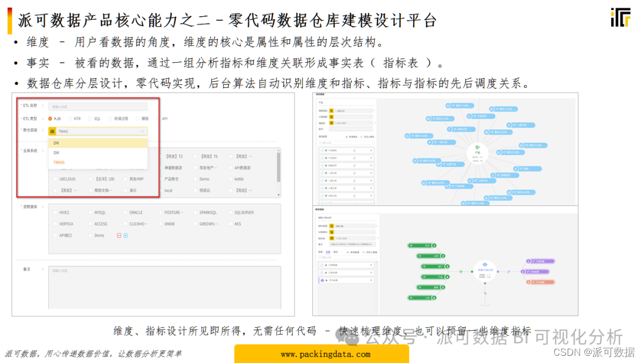Click dimension graph node numbered 17
Image resolution: width=644 pixels, height=363 pixels.
pyautogui.click(x=427, y=161)
